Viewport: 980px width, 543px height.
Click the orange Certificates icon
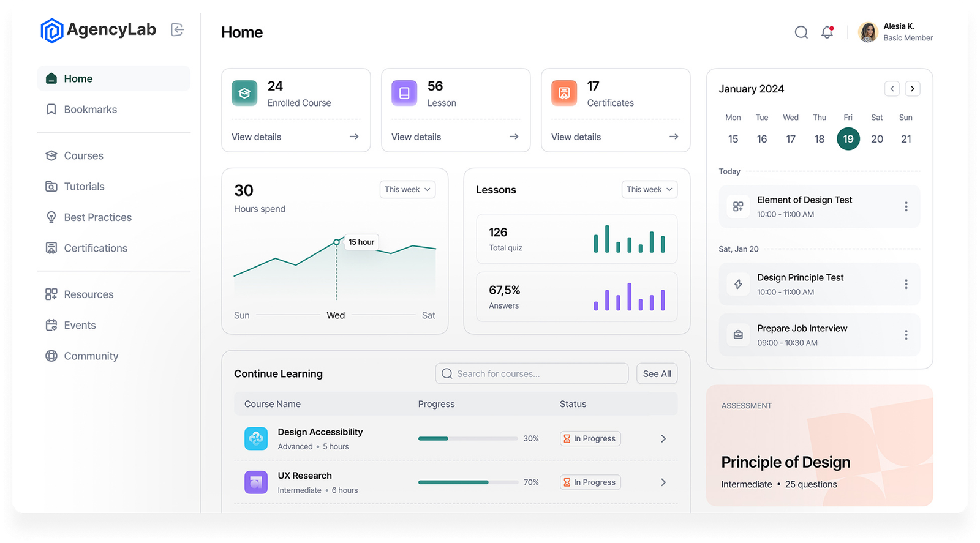564,93
